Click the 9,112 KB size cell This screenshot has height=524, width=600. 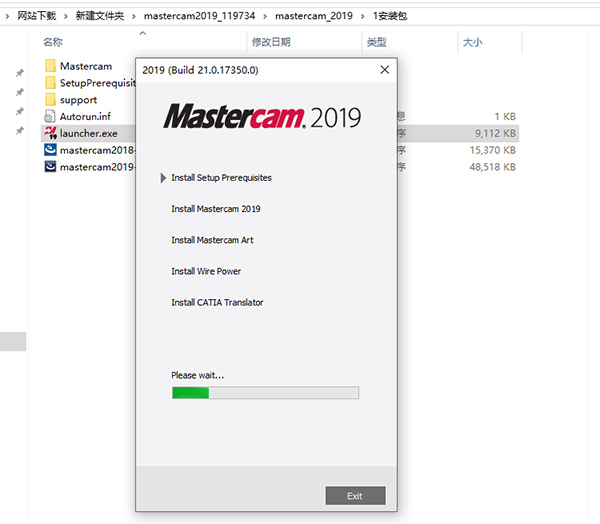[495, 133]
